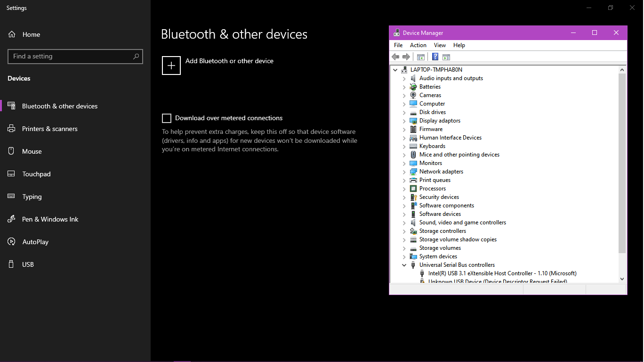Screen dimensions: 644x362
Task: Select the Touchpad icon in Settings sidebar
Action: tap(10, 173)
